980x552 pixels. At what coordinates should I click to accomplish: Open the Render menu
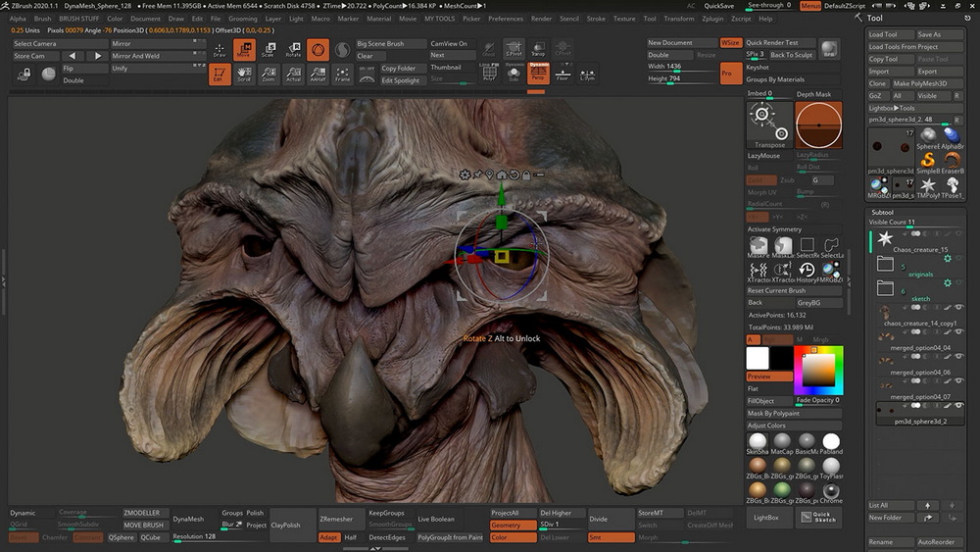coord(541,19)
